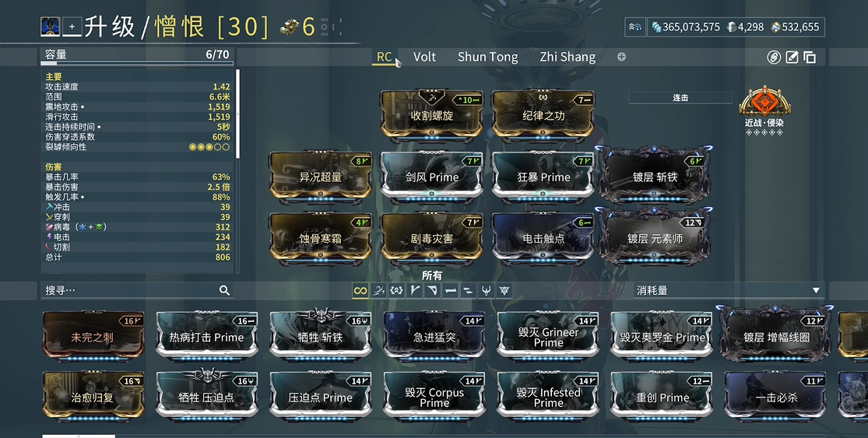
Task: Click the 连击 stance slot button
Action: (x=680, y=98)
